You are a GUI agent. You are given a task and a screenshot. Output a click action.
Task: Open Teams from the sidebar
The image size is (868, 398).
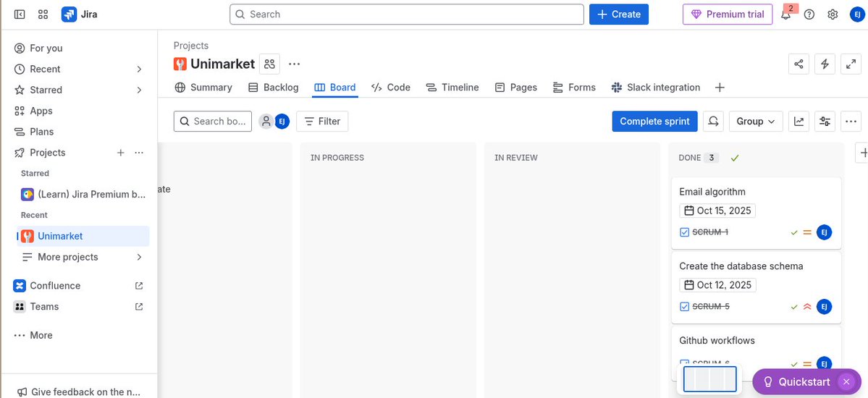tap(80, 307)
